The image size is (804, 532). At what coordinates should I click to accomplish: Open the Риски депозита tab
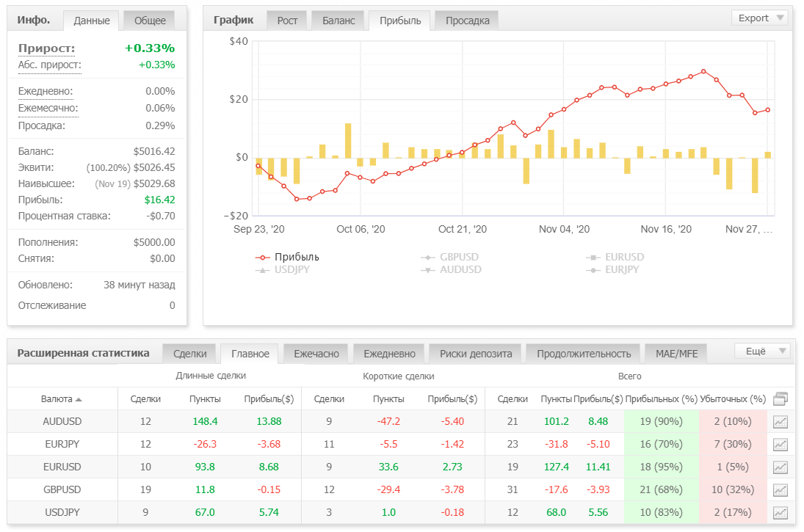(x=476, y=354)
